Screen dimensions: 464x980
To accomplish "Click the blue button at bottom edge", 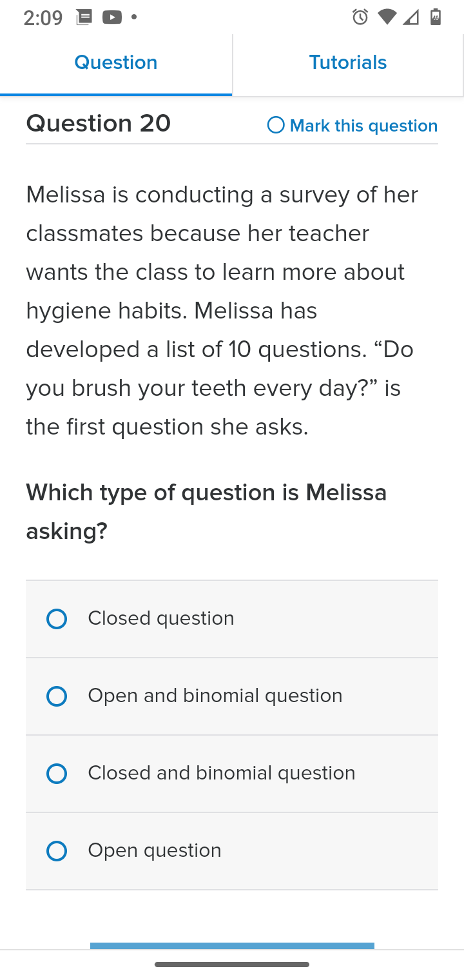I will [232, 946].
